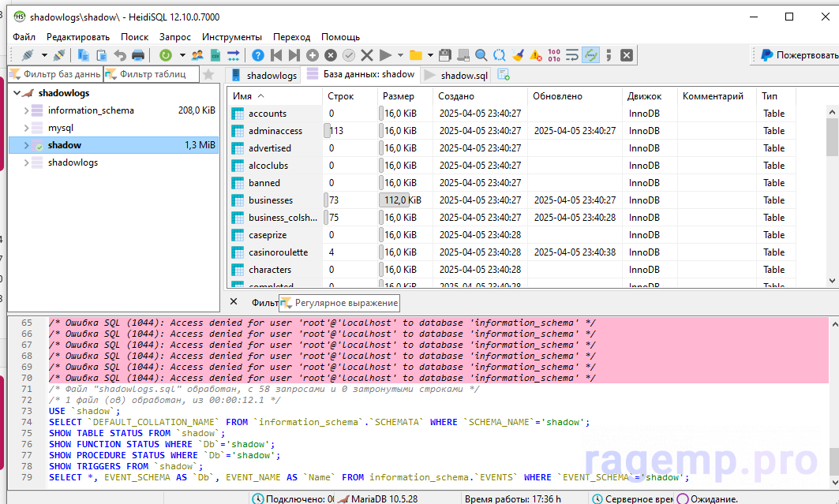Switch to the shadow.sql query tab
This screenshot has width=839, height=504.
[x=456, y=76]
